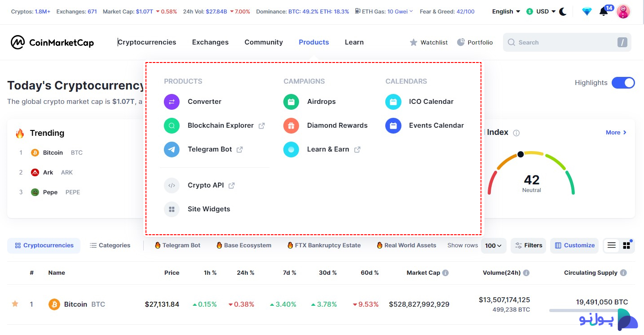Click the blue diamond rewards icon in header
Screen dimensions: 644x335
(x=587, y=12)
